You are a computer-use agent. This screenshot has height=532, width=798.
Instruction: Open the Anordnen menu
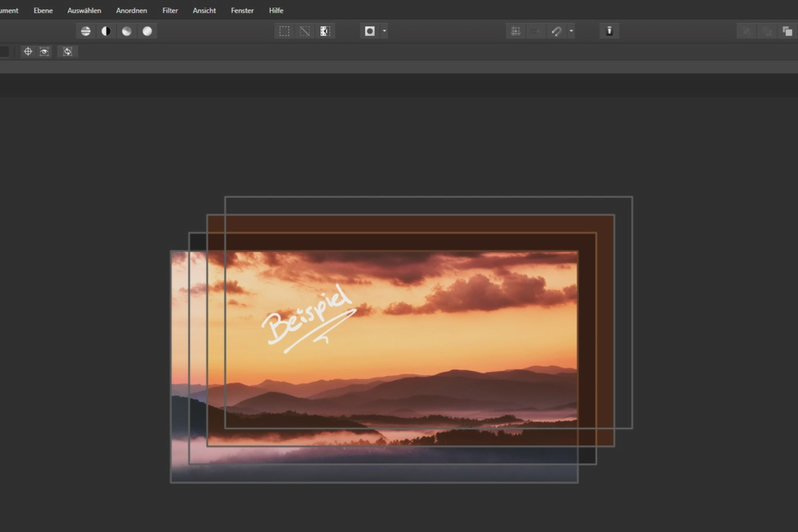pos(132,11)
